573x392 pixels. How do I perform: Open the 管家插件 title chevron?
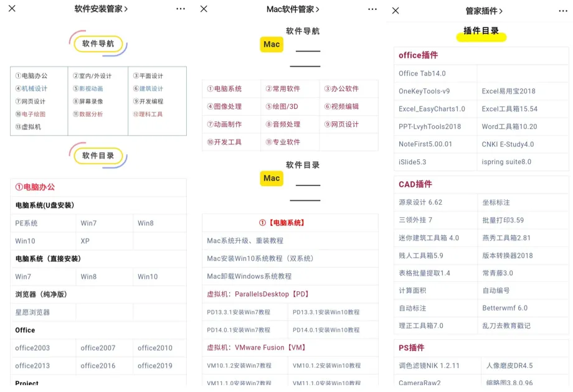click(501, 11)
